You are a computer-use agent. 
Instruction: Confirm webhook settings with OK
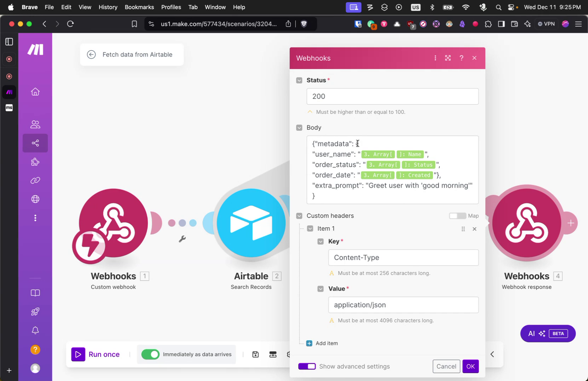pyautogui.click(x=471, y=366)
